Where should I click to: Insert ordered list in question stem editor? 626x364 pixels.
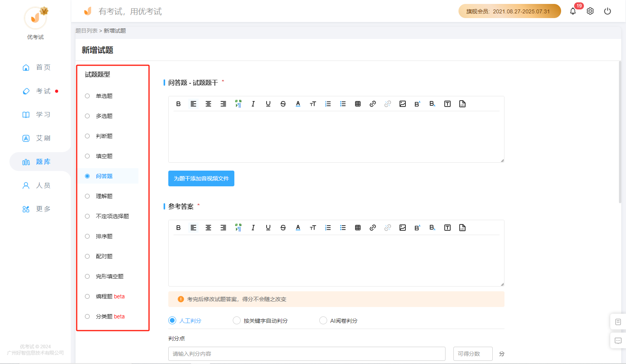pos(328,104)
